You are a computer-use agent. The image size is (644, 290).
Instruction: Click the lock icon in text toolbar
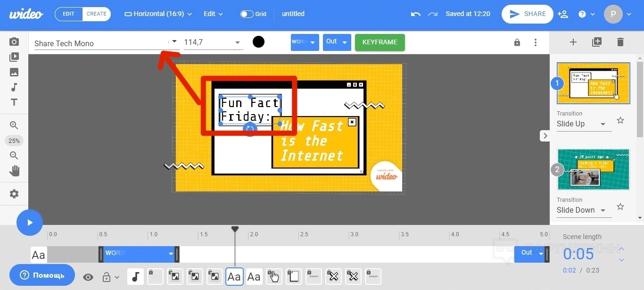click(517, 42)
